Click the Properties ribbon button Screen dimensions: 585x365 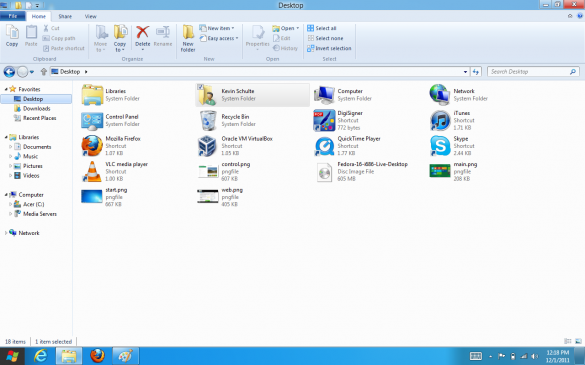[x=257, y=37]
